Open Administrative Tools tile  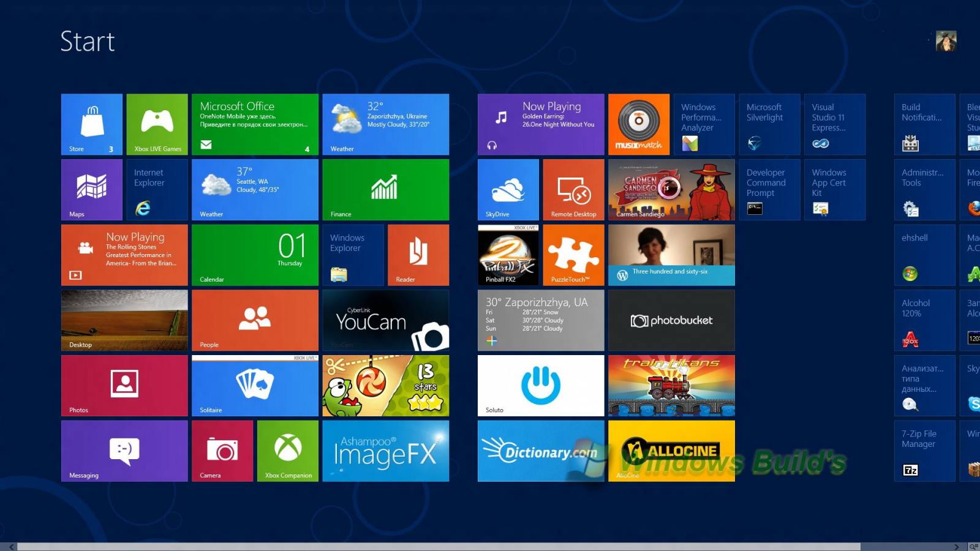pos(925,190)
